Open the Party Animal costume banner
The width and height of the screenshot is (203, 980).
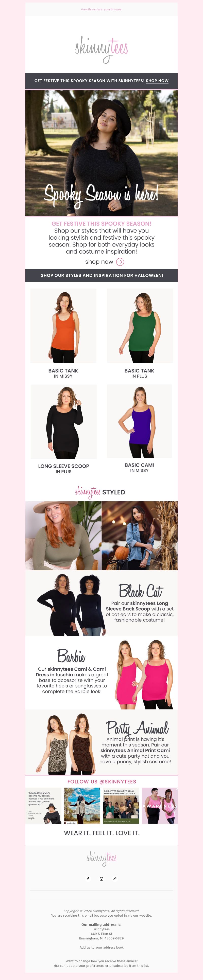pos(101,742)
